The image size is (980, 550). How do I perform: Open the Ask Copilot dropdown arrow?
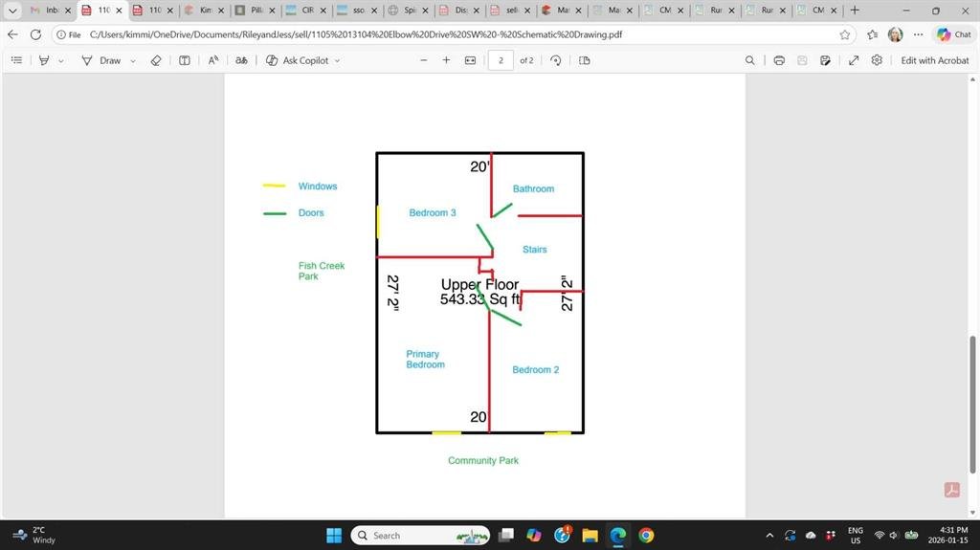[337, 60]
